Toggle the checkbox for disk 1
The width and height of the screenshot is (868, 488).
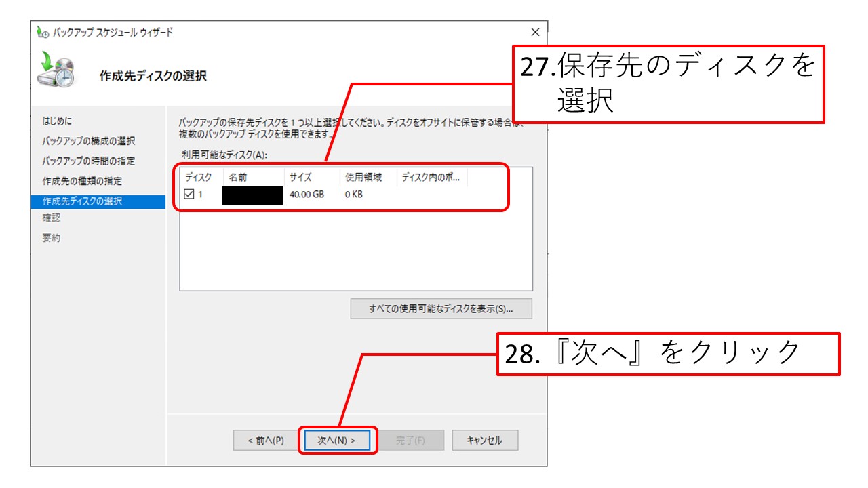pyautogui.click(x=189, y=195)
